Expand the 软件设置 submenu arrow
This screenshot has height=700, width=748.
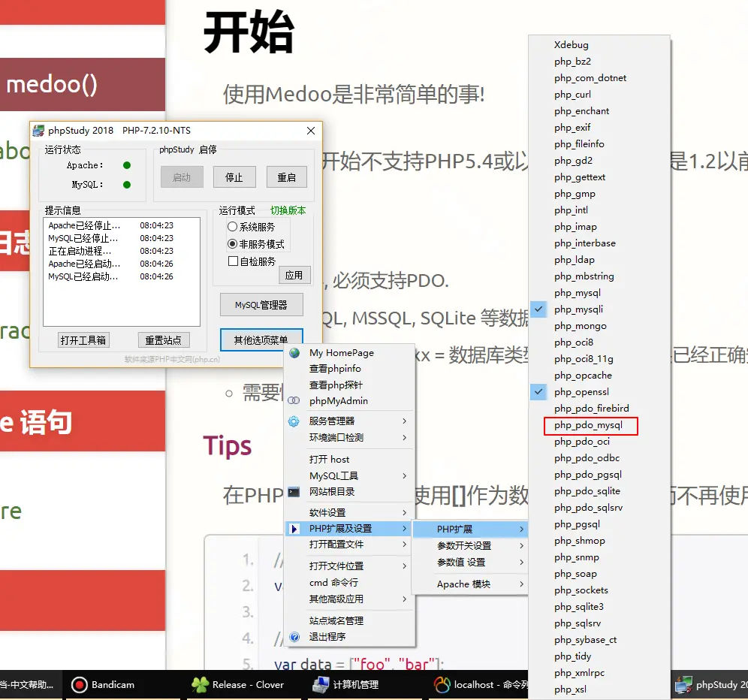coord(405,512)
